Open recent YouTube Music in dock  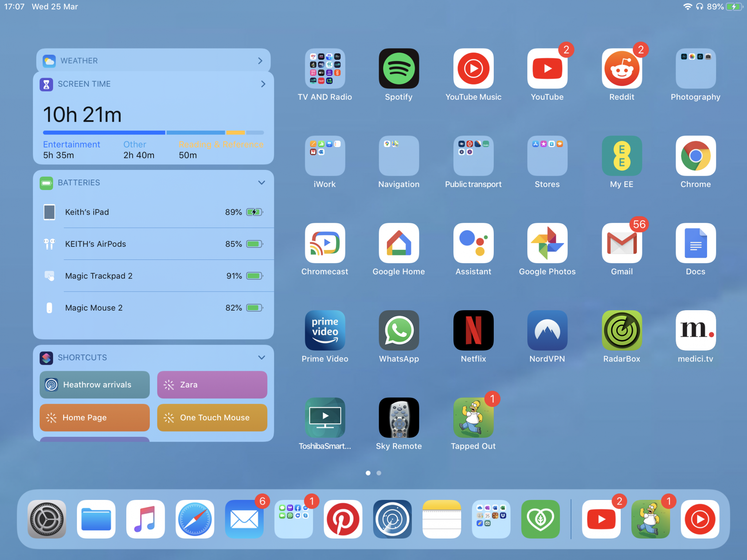point(700,519)
